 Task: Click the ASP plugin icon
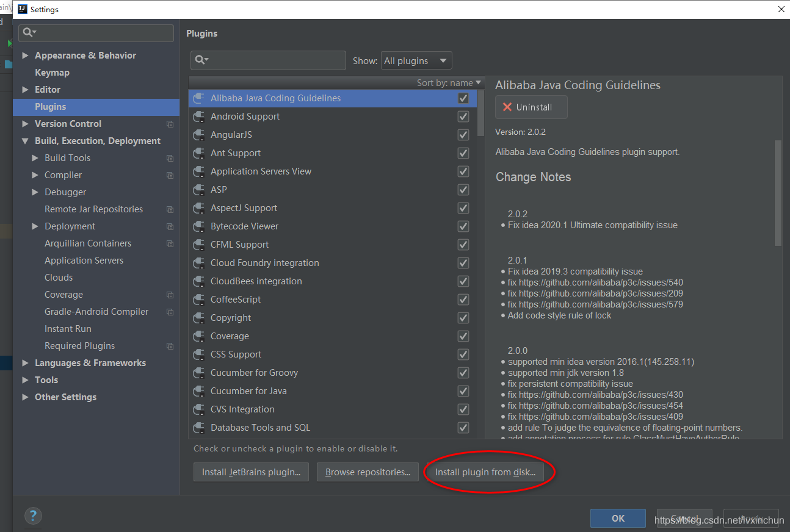point(198,190)
